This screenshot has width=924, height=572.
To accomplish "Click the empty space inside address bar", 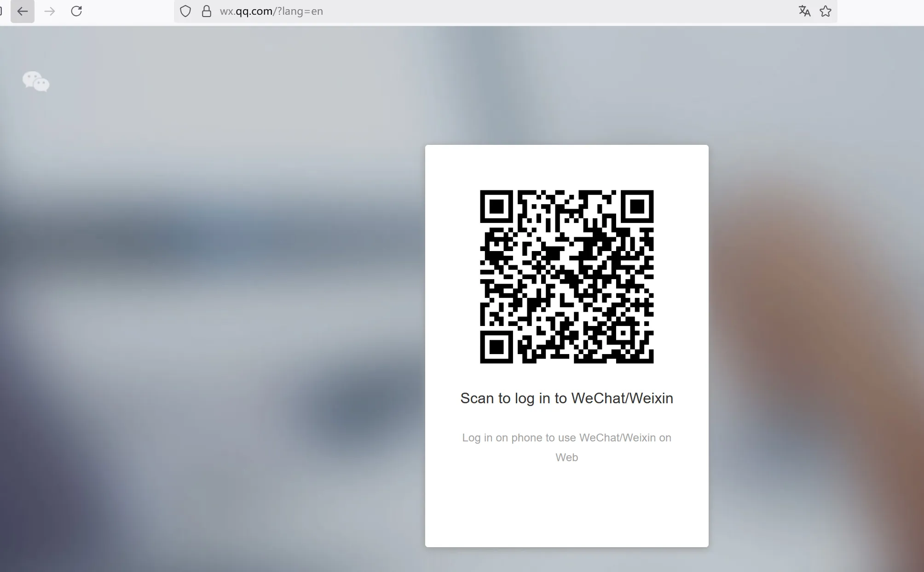I will pyautogui.click(x=552, y=11).
